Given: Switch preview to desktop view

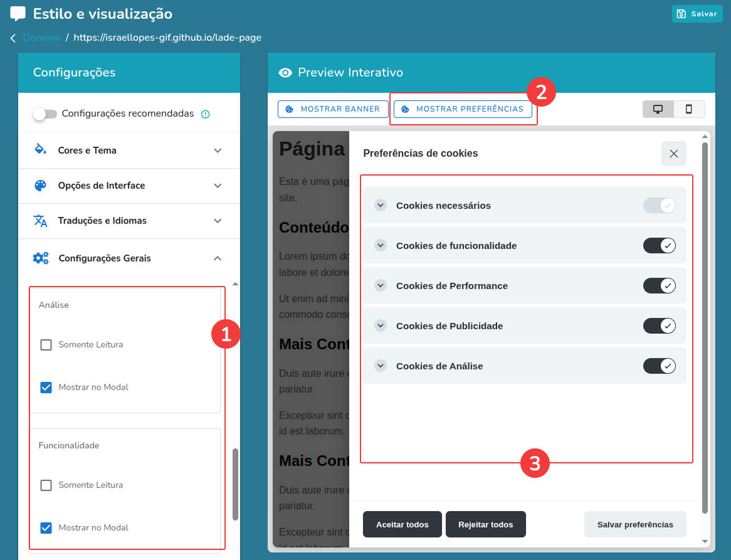Looking at the screenshot, I should 658,108.
